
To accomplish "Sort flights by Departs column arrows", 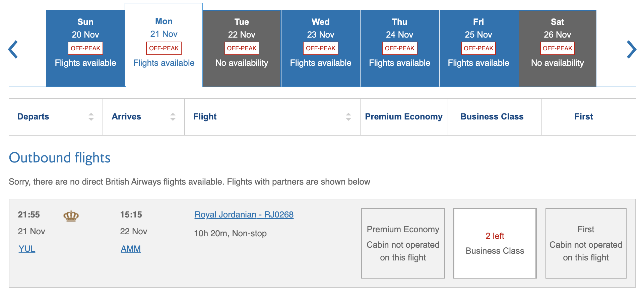I will coord(91,117).
